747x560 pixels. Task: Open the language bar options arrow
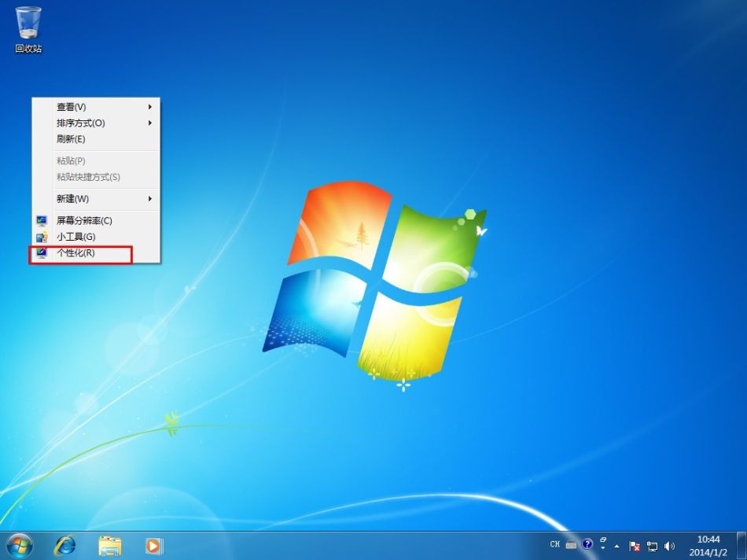tap(603, 548)
